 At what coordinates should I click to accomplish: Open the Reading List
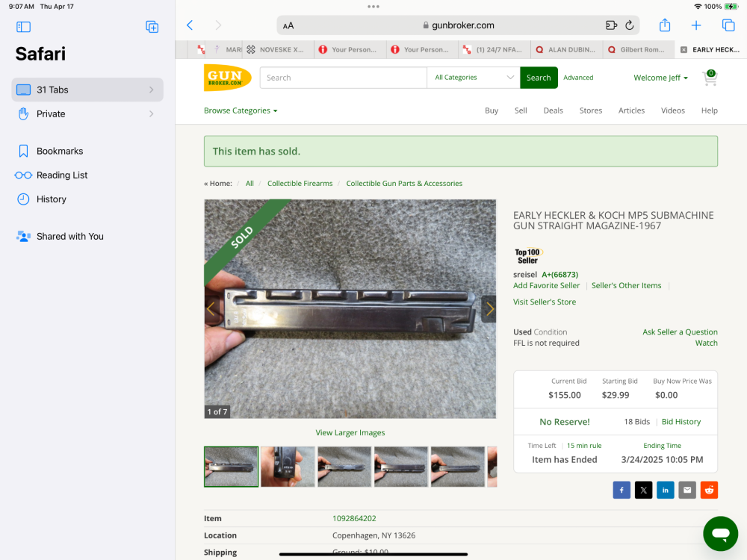coord(62,175)
